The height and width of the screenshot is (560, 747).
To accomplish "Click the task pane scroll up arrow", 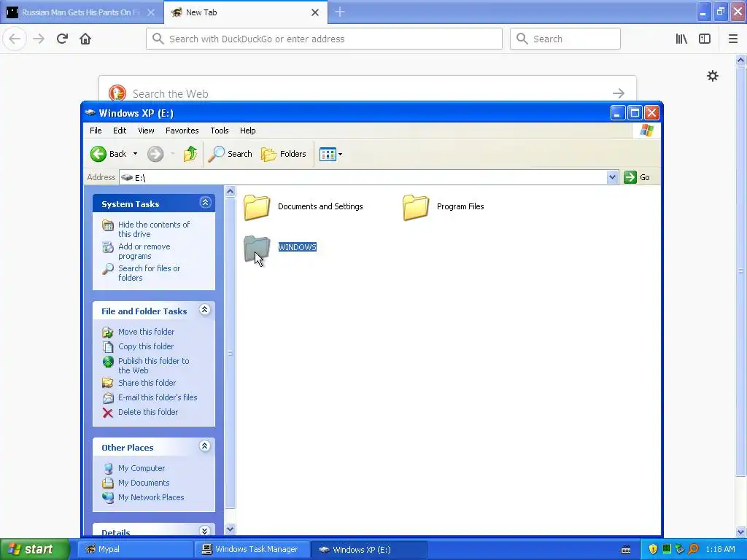I will (230, 192).
